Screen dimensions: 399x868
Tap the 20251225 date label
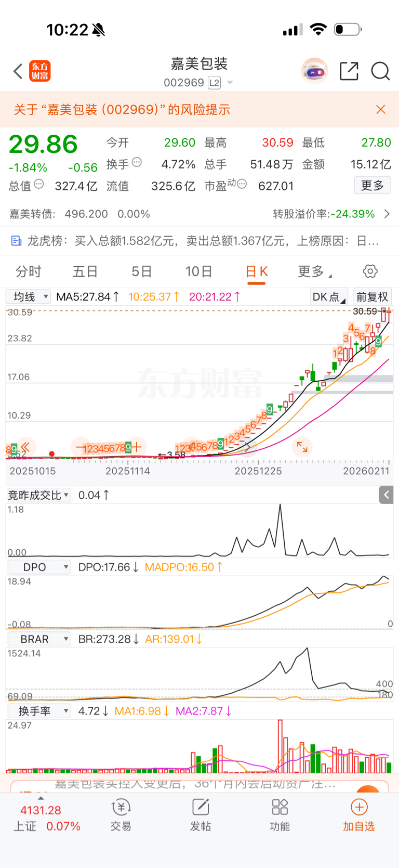[x=258, y=471]
